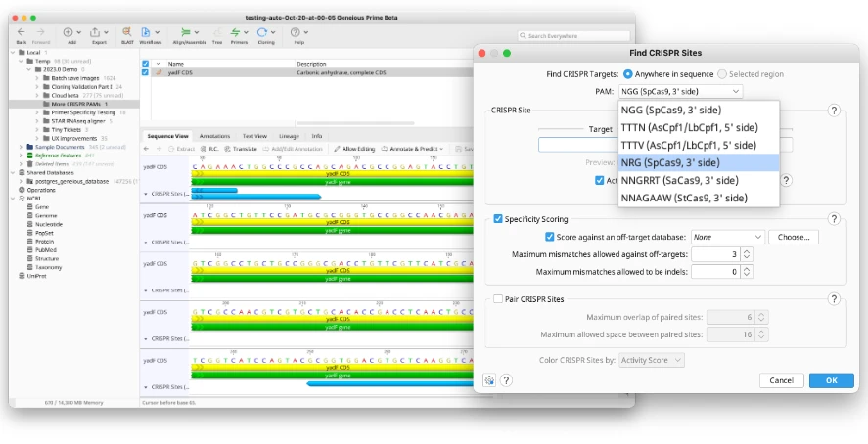Image resolution: width=868 pixels, height=444 pixels.
Task: Click the R.C. reverse complement tool
Action: [x=209, y=149]
